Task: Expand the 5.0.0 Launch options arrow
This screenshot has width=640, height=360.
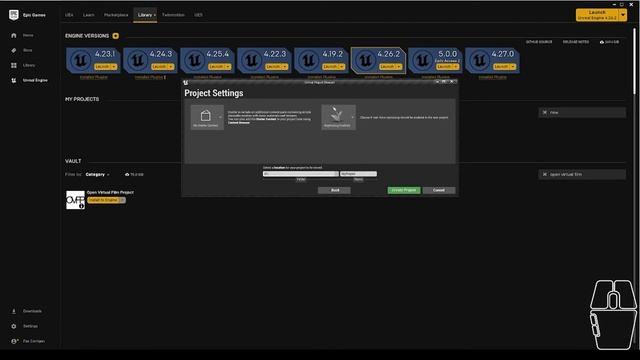Action: pyautogui.click(x=456, y=67)
